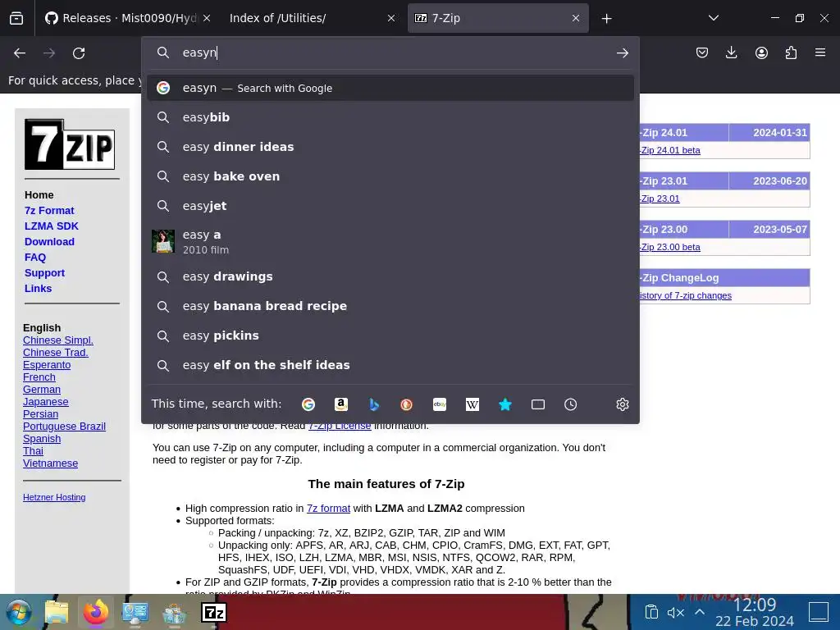Switch to the Releases Mist0090 tab
Screen dimensions: 840x630
(129, 18)
